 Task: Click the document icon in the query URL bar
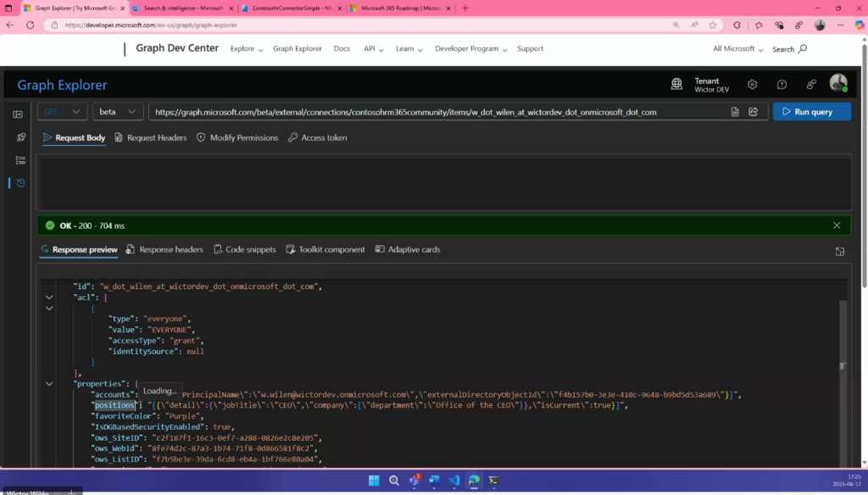pyautogui.click(x=735, y=112)
